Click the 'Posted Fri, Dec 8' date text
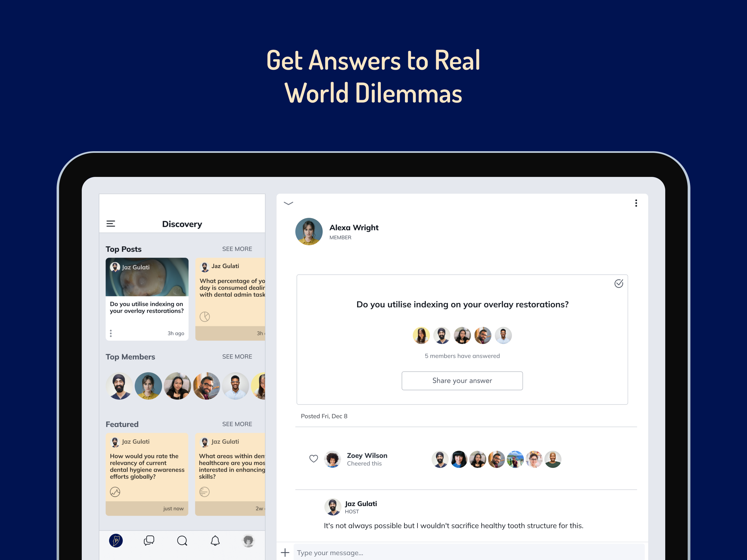Image resolution: width=747 pixels, height=560 pixels. click(324, 416)
